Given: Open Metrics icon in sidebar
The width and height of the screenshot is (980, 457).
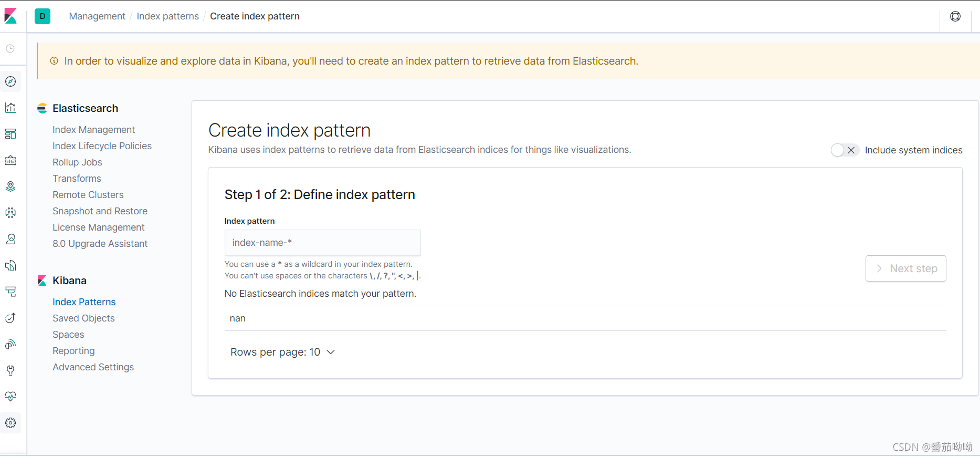Looking at the screenshot, I should coord(10,239).
